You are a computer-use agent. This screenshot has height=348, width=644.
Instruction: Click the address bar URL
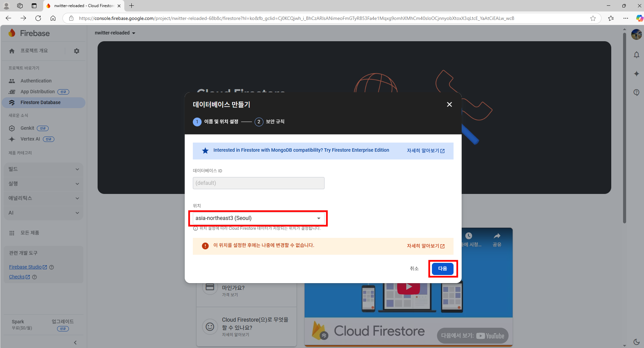point(297,18)
